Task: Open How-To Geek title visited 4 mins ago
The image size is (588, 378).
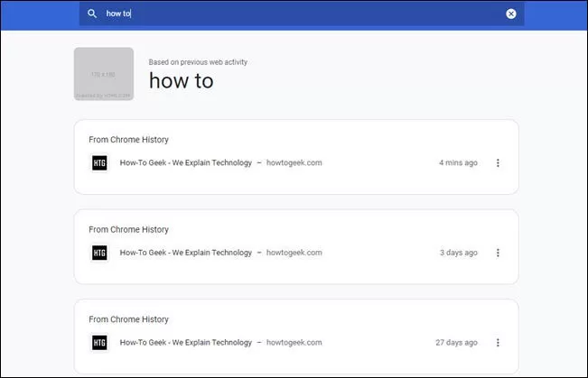Action: 186,163
